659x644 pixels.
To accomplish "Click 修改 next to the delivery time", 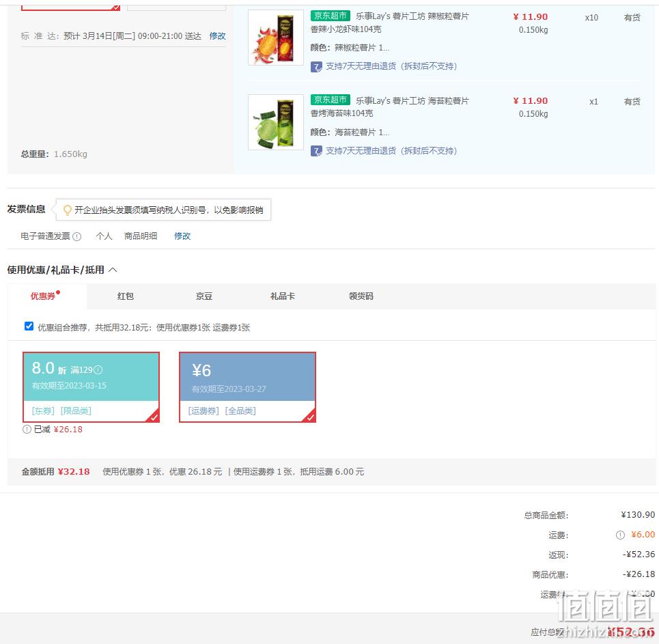I will click(x=218, y=36).
